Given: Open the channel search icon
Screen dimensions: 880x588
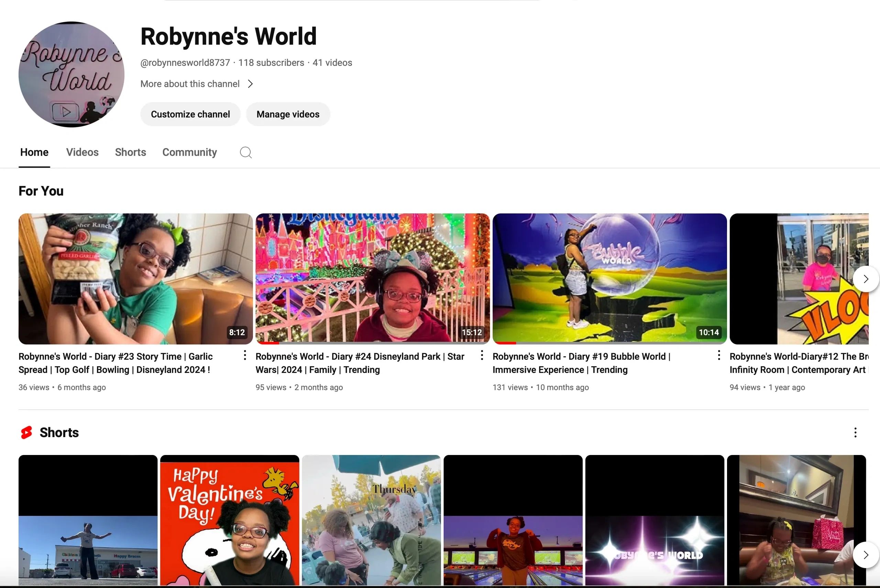Looking at the screenshot, I should tap(246, 152).
